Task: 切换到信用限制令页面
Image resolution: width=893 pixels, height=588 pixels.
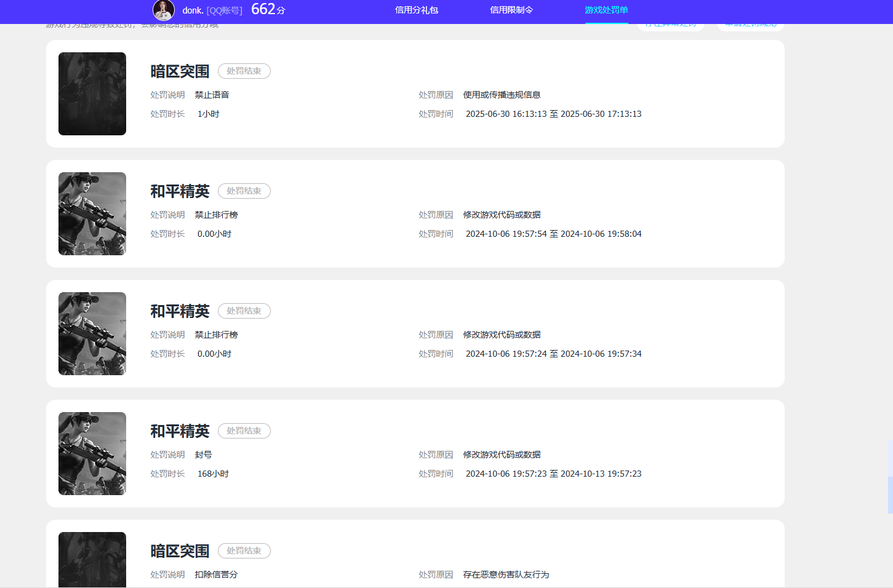Action: [x=511, y=9]
